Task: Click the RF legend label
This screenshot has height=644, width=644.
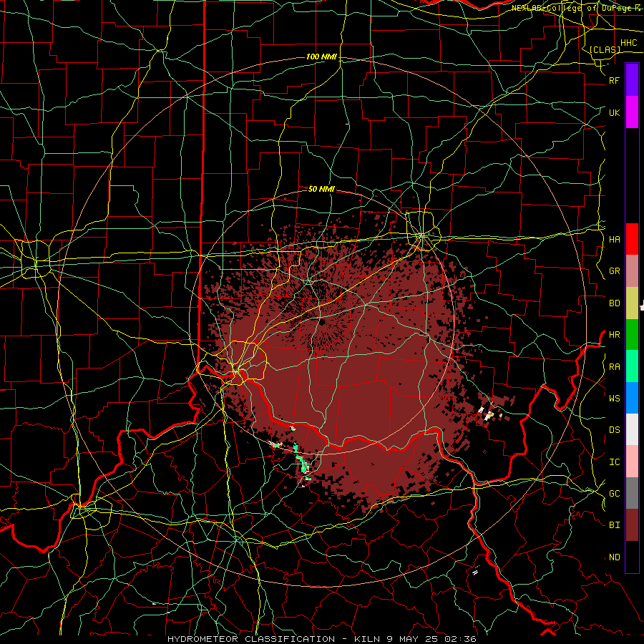Action: (615, 80)
